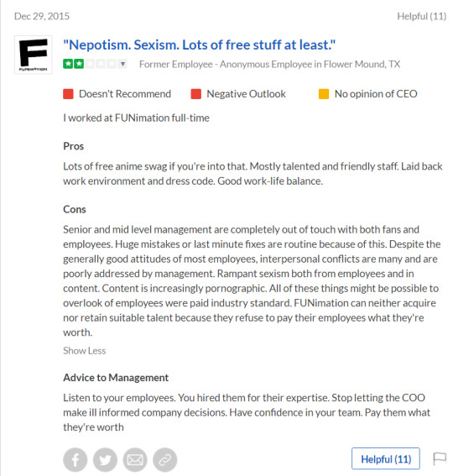Flag this review as inappropriate
The image size is (453, 476).
click(440, 458)
